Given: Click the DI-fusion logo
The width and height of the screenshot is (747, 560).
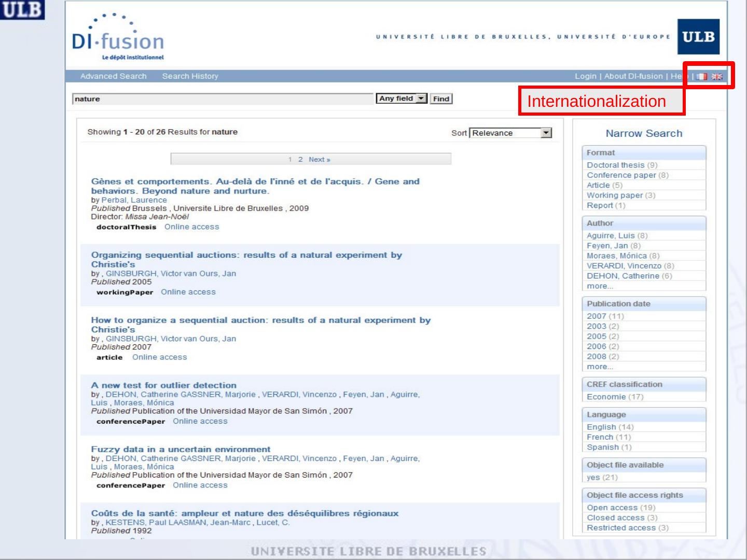Looking at the screenshot, I should click(x=118, y=37).
